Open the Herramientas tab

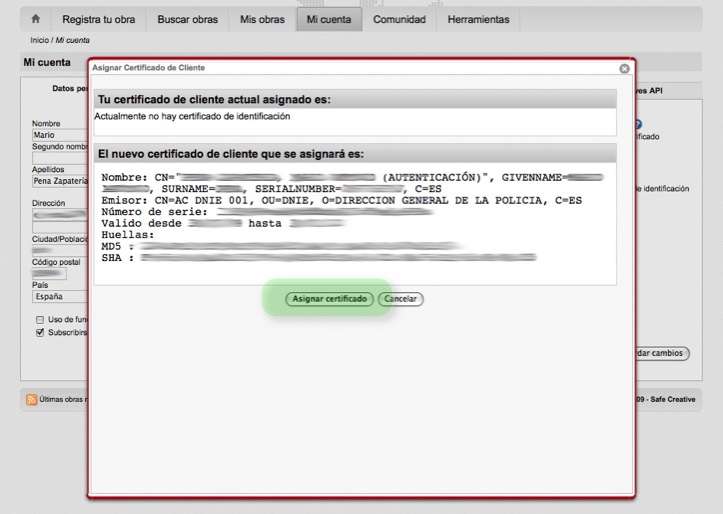click(x=478, y=19)
